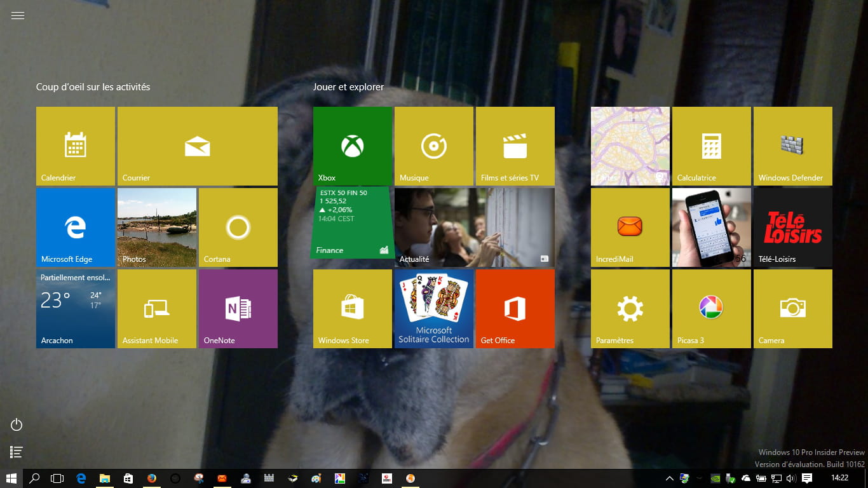Open File Explorer from taskbar
Viewport: 868px width, 488px height.
(x=105, y=478)
